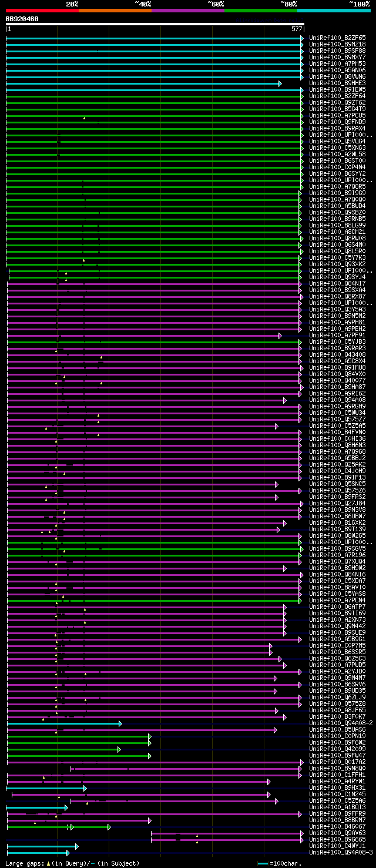Open hit UniRef100_B9SF88
Image resolution: width=376 pixels, height=868 pixels.
click(337, 51)
